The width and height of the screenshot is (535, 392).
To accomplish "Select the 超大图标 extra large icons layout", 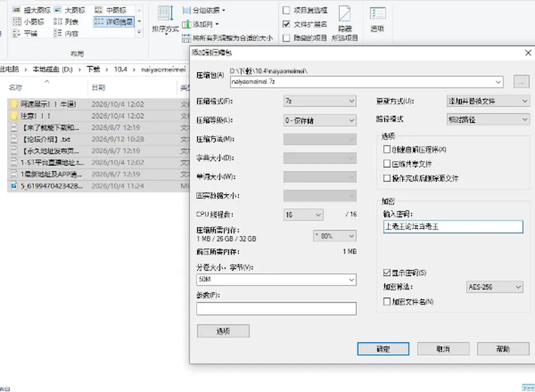I will [x=31, y=10].
